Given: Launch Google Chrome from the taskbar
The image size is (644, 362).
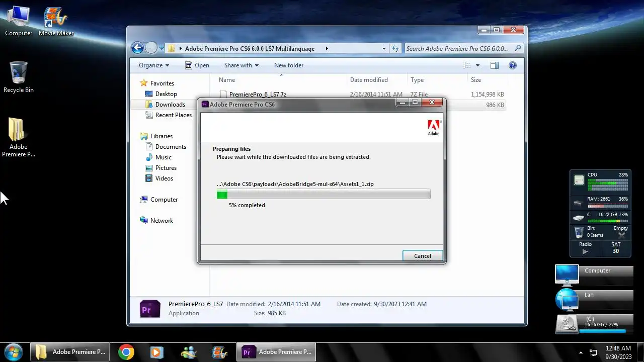Looking at the screenshot, I should coord(126,352).
